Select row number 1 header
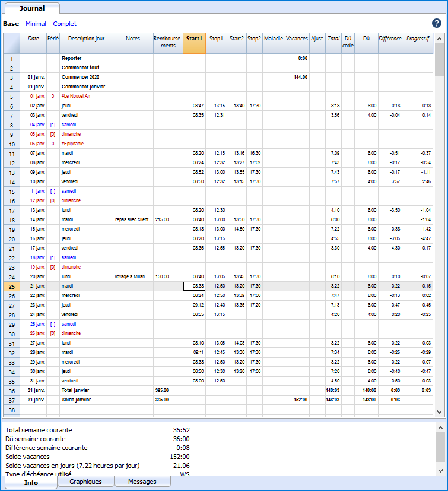448x491 pixels. 12,59
